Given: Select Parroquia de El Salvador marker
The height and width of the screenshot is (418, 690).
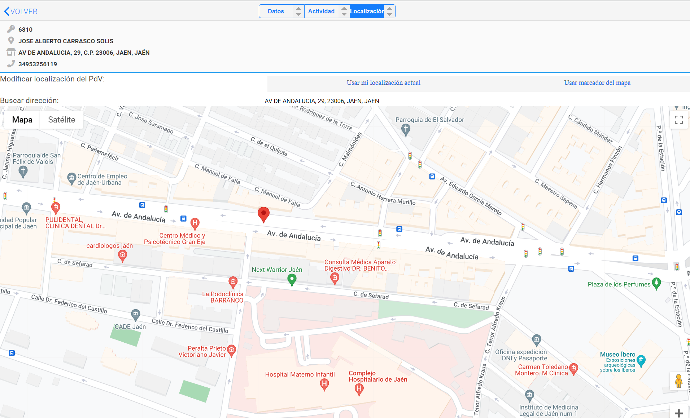Looking at the screenshot, I should tap(406, 129).
